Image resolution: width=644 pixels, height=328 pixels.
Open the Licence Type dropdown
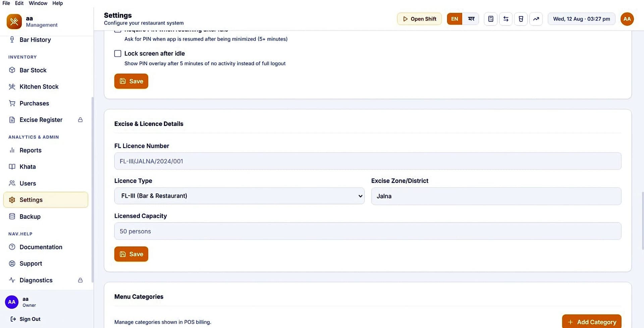(239, 196)
